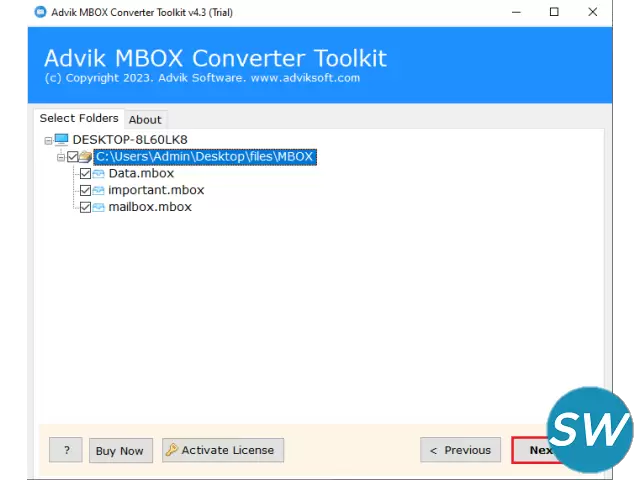The image size is (640, 480).
Task: Uncheck the important.mbox checkbox
Action: coord(85,190)
